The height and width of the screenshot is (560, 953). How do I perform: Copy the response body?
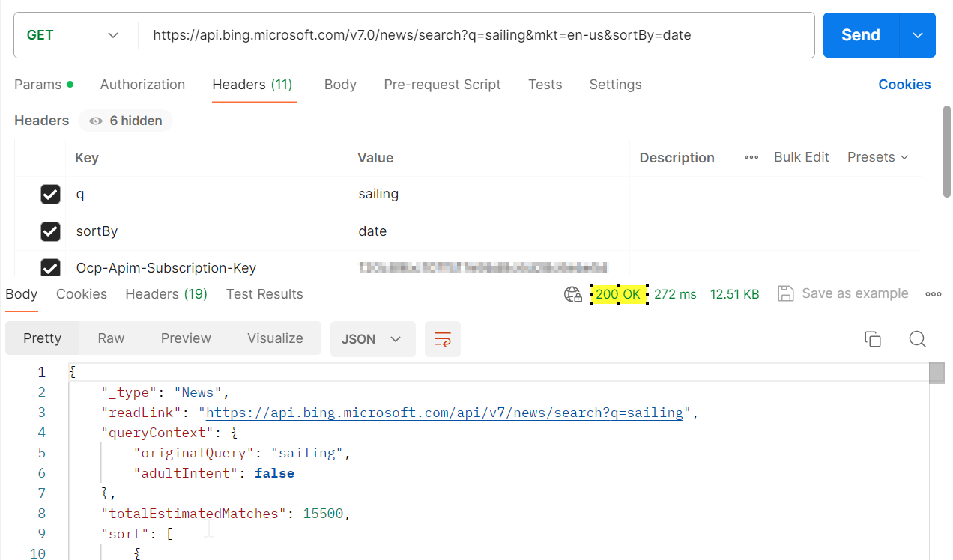[x=873, y=339]
